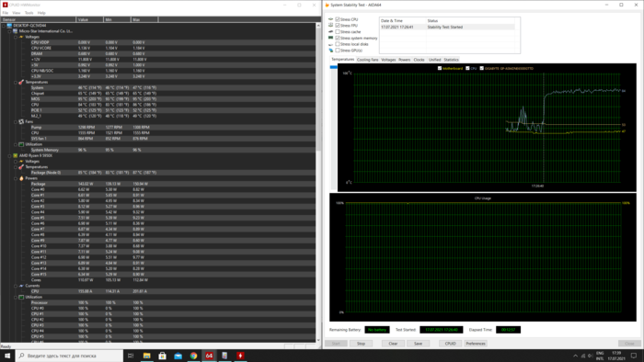Open Task View from the taskbar
This screenshot has width=644, height=362.
click(131, 356)
